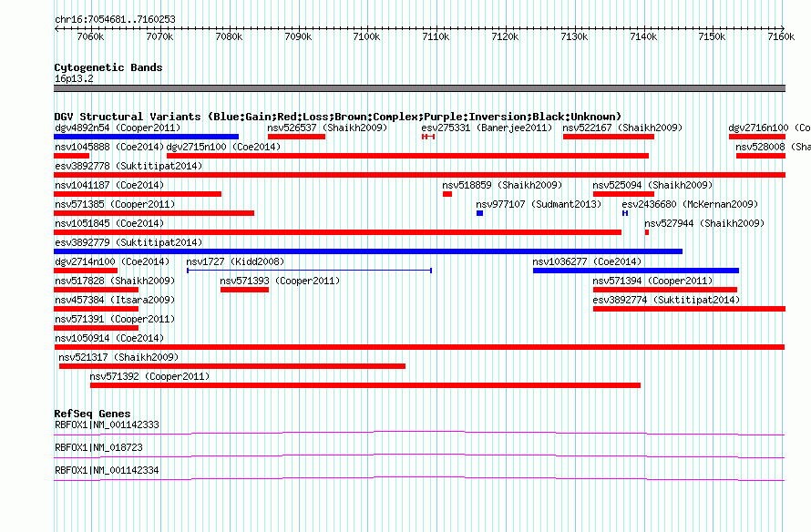Click the red nsv518859 loss marker

pyautogui.click(x=447, y=194)
